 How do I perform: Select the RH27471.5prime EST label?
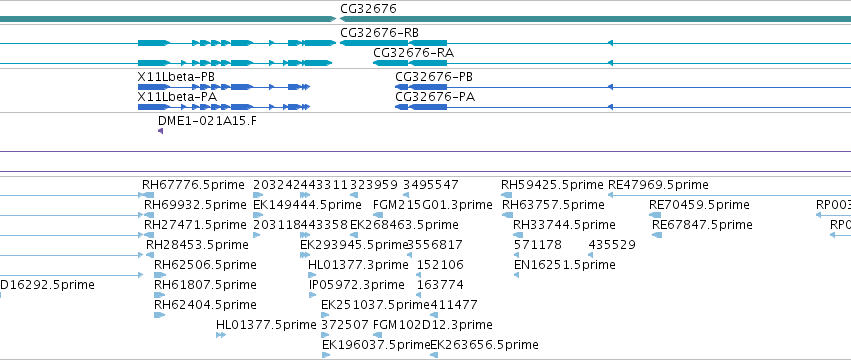pos(195,225)
